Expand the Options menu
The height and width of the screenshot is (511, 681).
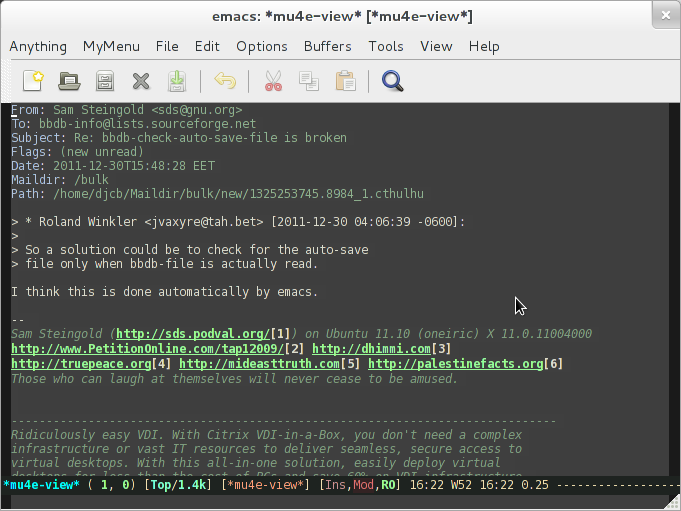[261, 46]
